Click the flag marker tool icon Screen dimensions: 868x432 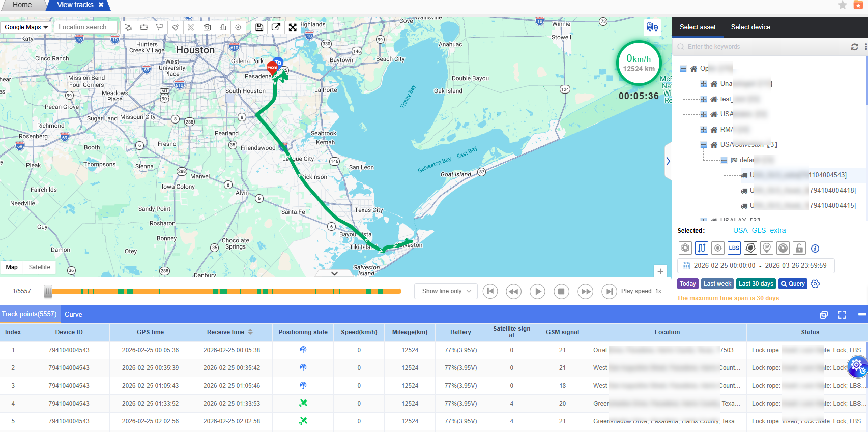click(x=160, y=27)
